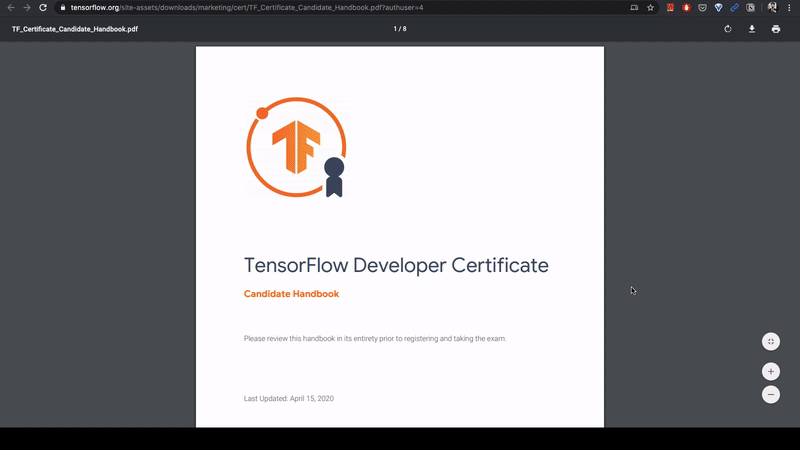The height and width of the screenshot is (450, 800).
Task: Zoom in on the PDF with plus button
Action: tap(771, 371)
